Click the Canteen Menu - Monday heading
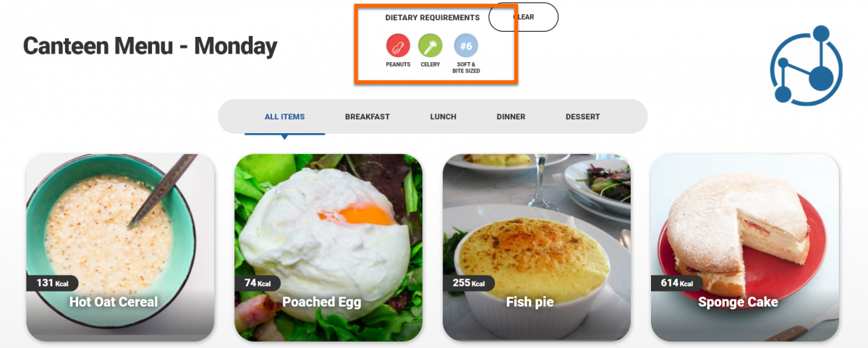 click(x=150, y=46)
